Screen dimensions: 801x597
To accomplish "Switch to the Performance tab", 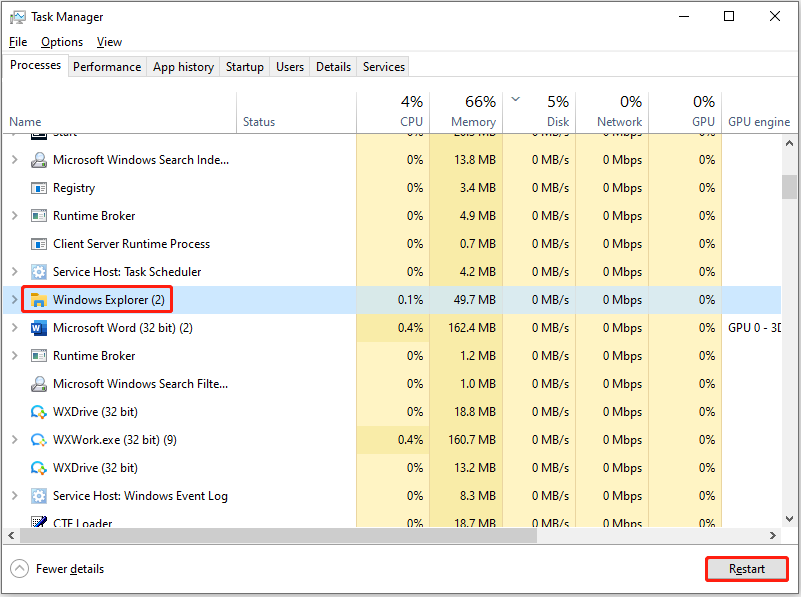I will [x=107, y=66].
